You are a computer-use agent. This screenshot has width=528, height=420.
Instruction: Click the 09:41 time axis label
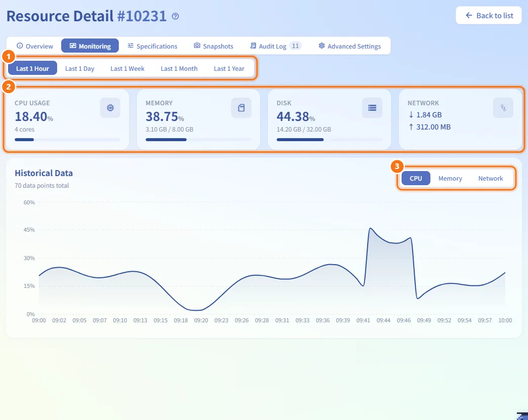(363, 320)
